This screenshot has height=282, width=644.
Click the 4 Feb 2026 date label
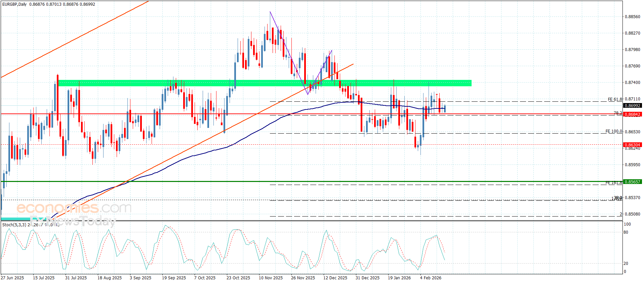coord(431,278)
